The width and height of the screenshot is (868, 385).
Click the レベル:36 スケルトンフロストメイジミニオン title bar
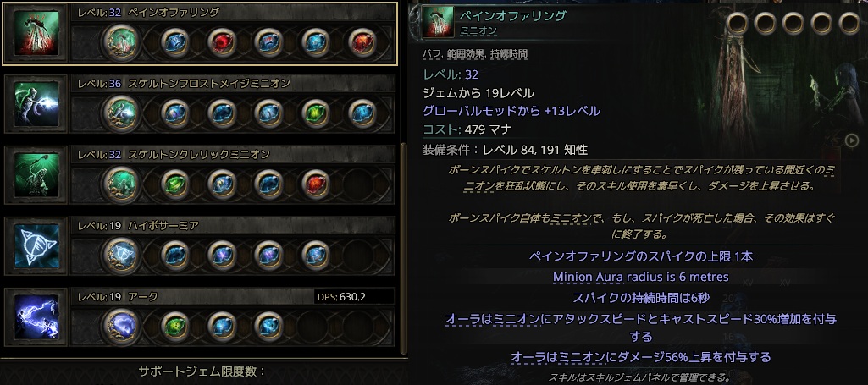coord(233,84)
